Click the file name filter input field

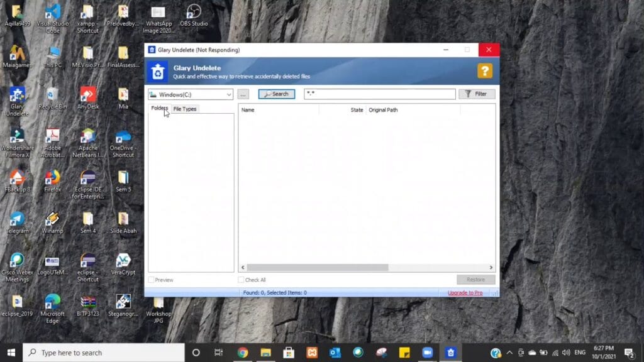pos(379,94)
